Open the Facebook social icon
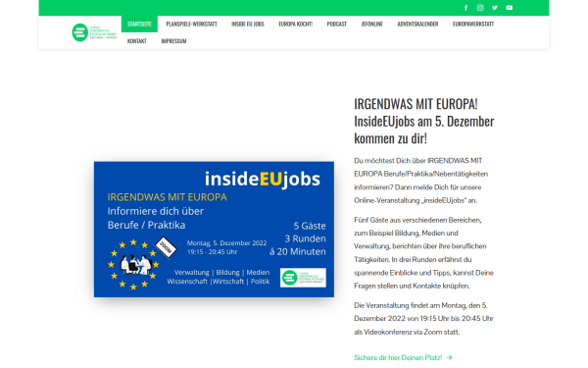 (465, 8)
